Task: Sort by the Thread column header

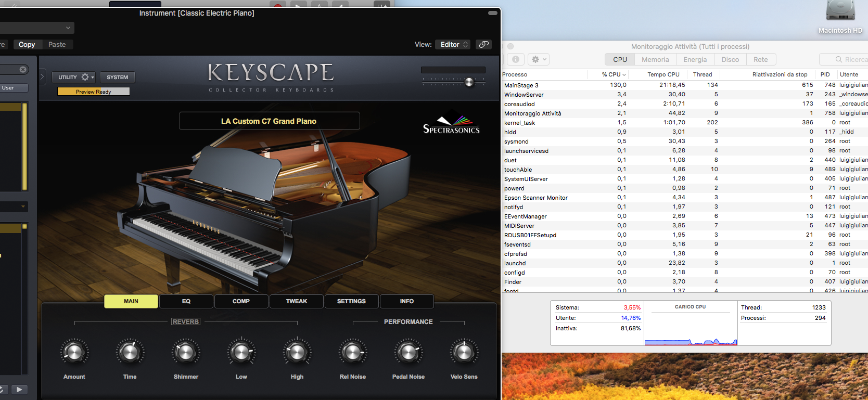Action: click(703, 74)
